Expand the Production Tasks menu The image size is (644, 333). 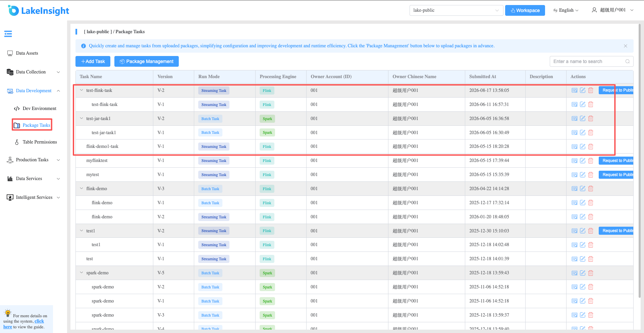pyautogui.click(x=34, y=160)
